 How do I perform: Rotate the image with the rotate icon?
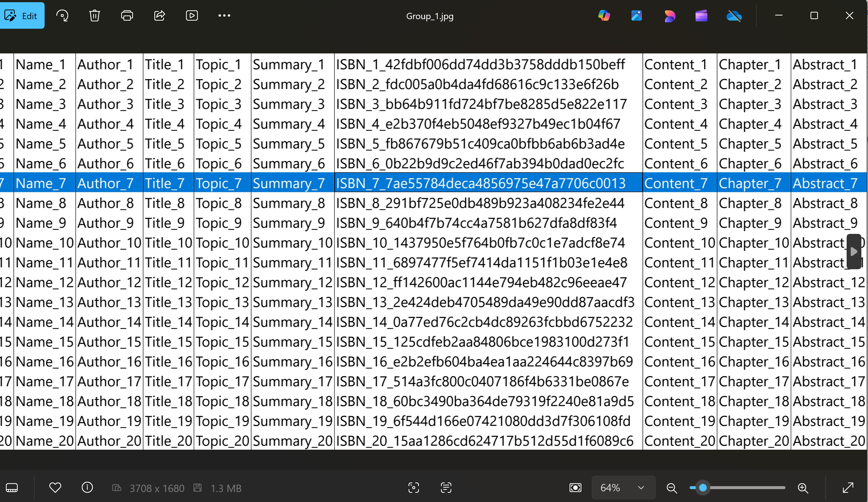tap(62, 16)
